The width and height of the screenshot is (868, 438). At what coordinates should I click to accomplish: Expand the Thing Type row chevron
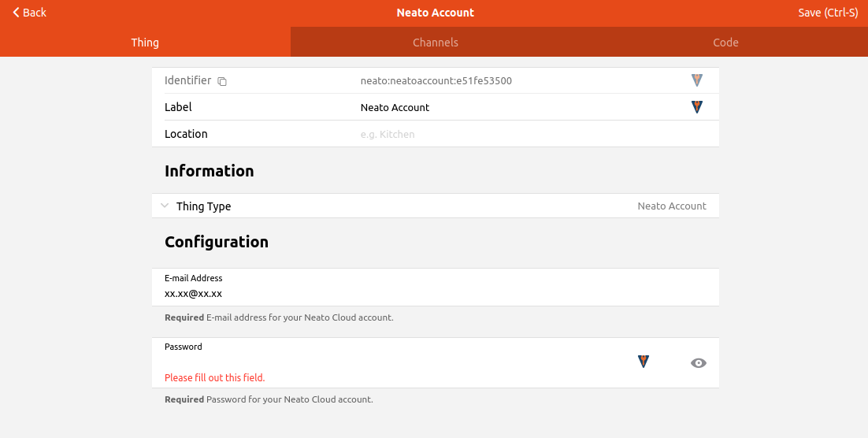[165, 206]
